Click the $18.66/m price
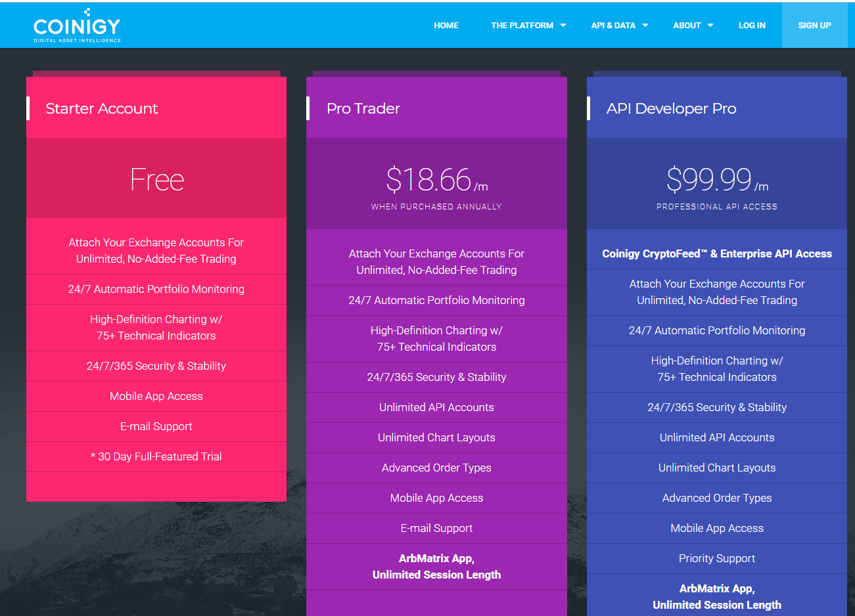This screenshot has width=855, height=616. click(x=436, y=179)
